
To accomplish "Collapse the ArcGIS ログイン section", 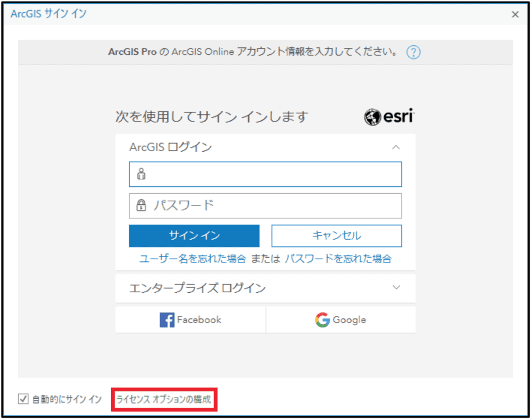I will point(396,147).
